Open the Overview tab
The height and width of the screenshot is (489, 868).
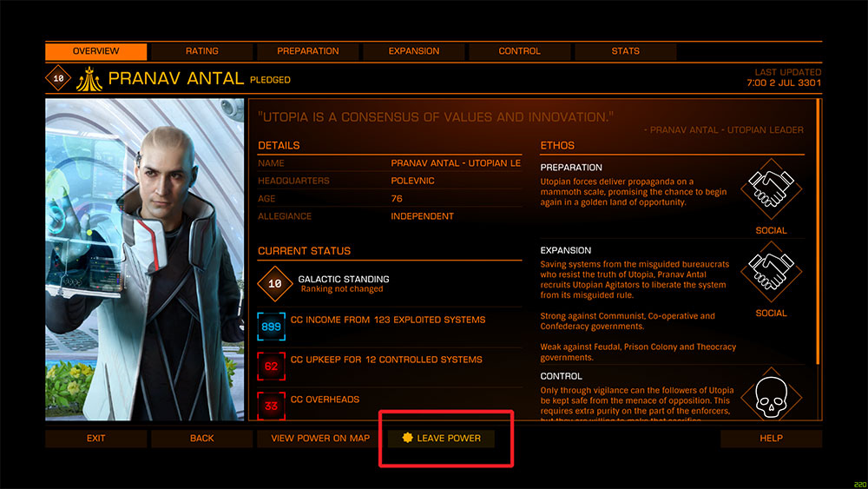[95, 51]
